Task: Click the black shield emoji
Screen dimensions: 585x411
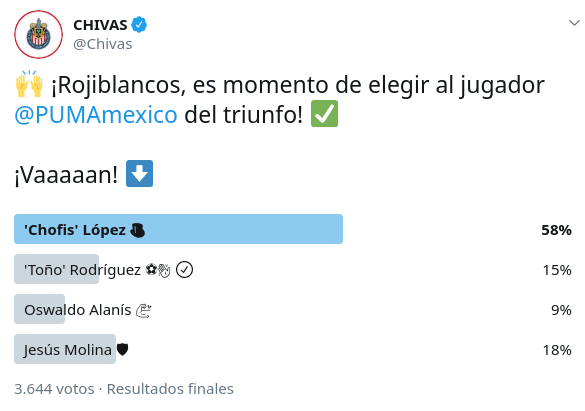Action: [122, 349]
